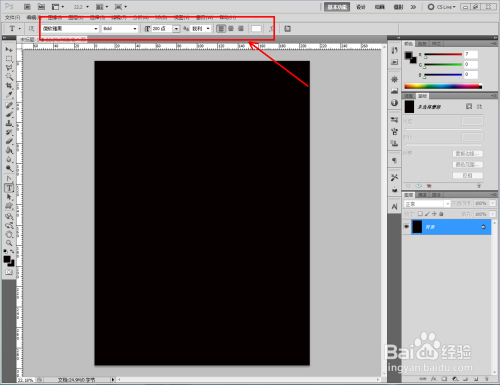Launch Mini Bridge from the application bar
The image size is (500, 385).
[x=41, y=7]
